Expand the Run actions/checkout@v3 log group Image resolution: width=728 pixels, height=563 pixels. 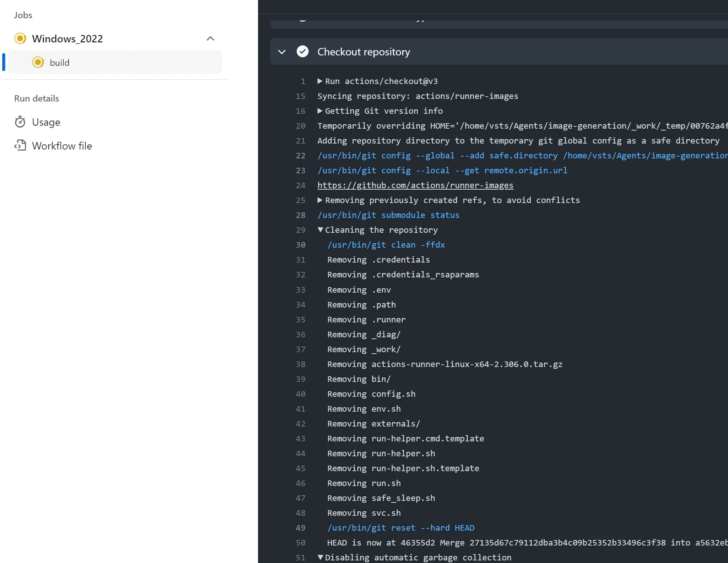pos(320,81)
